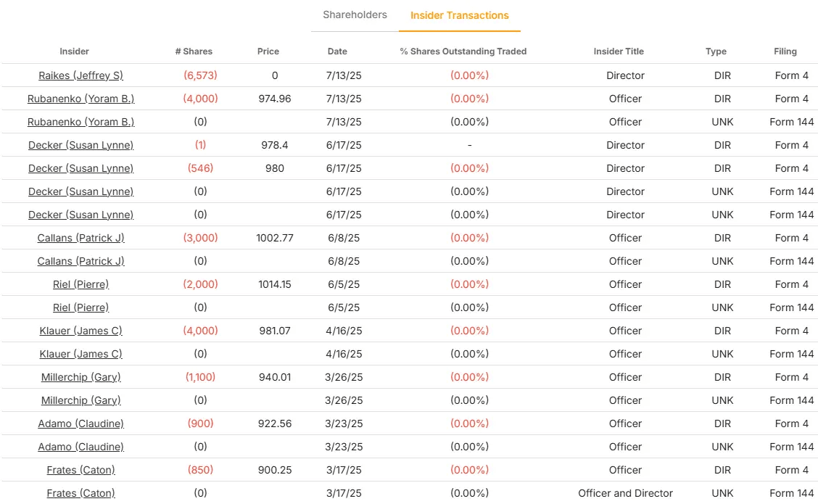Sort by the Type column header
818x504 pixels.
716,51
